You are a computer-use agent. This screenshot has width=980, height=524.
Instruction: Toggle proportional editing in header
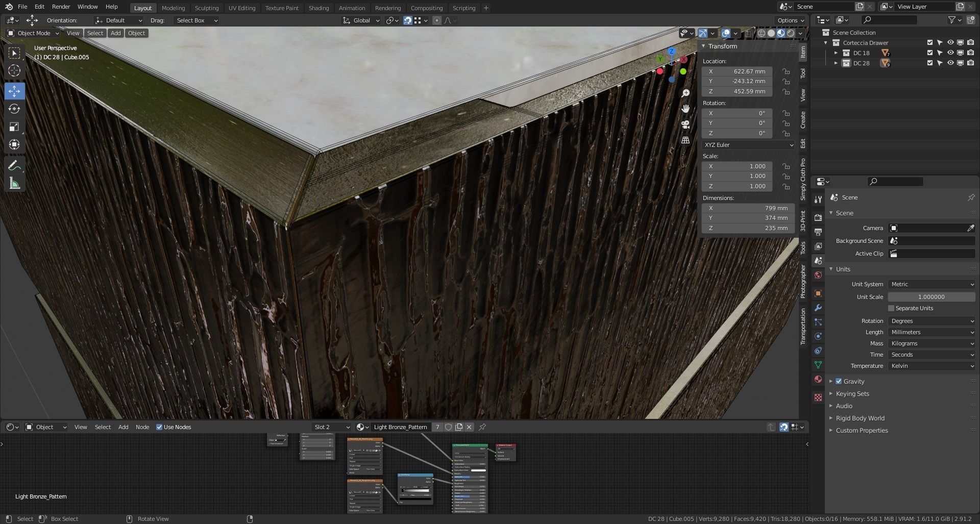[436, 20]
